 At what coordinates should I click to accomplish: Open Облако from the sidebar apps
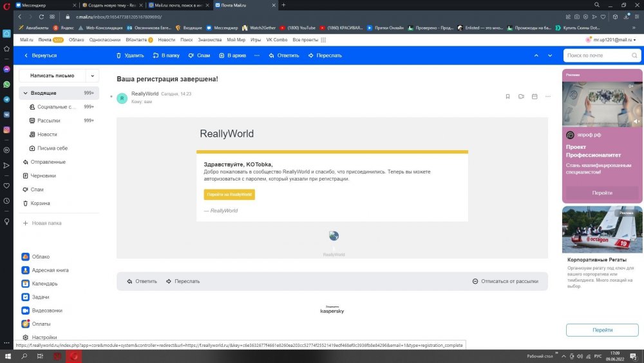pyautogui.click(x=35, y=257)
